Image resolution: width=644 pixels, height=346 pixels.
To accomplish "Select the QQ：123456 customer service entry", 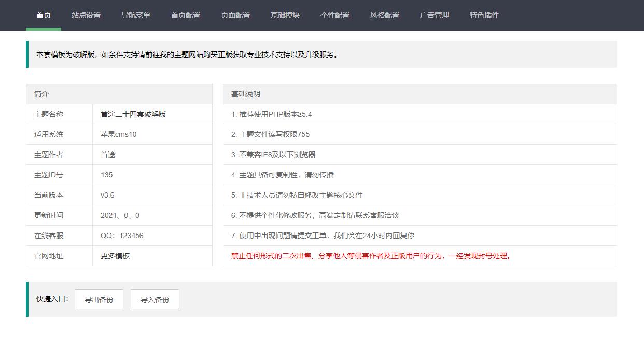I will (x=118, y=236).
